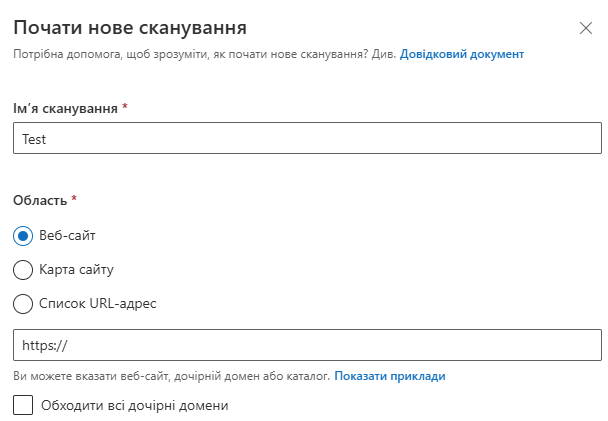
Task: Click the Веб-сайт option label text
Action: 68,236
